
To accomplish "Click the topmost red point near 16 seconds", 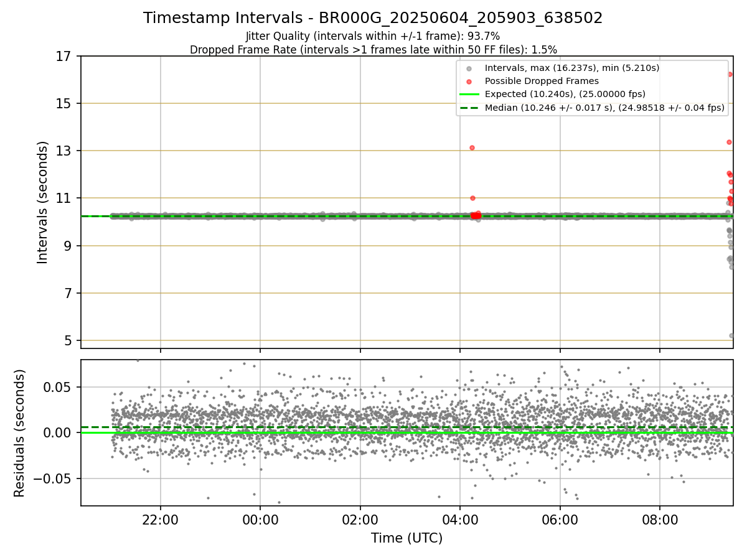I will [x=730, y=74].
